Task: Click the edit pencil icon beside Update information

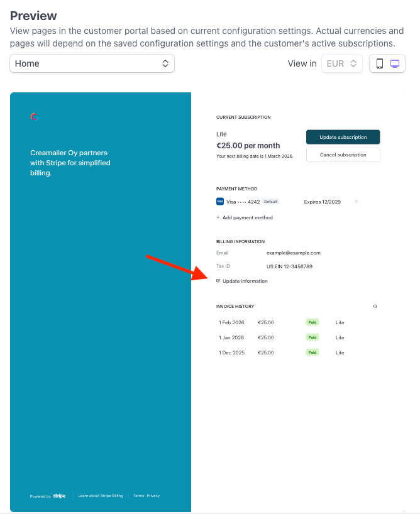Action: coord(218,281)
